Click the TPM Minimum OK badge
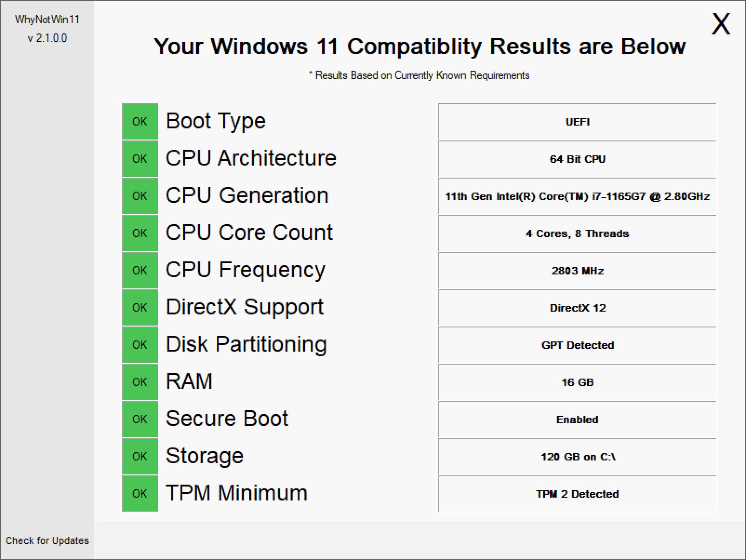Viewport: 746px width, 560px height. tap(140, 493)
